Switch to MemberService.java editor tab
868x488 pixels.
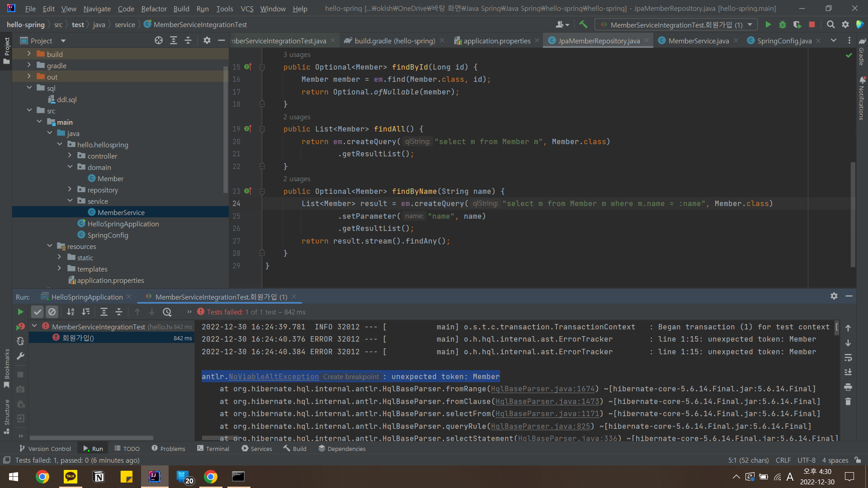(x=698, y=41)
